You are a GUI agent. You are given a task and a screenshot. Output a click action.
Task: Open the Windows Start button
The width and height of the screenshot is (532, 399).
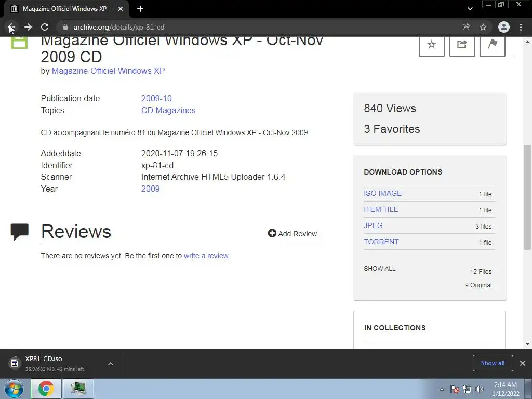tap(14, 389)
